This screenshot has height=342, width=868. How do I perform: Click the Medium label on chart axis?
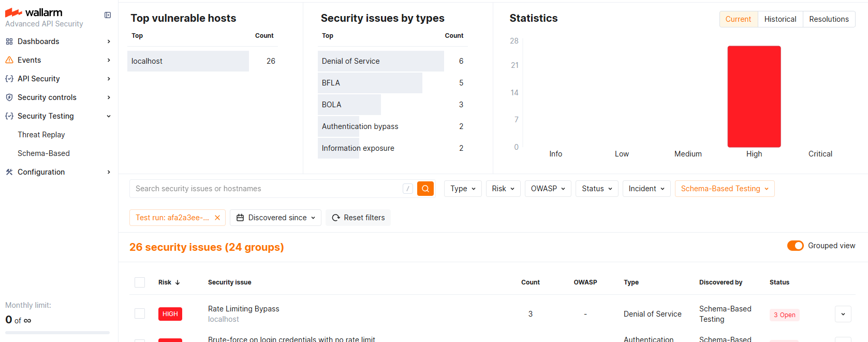click(x=688, y=154)
